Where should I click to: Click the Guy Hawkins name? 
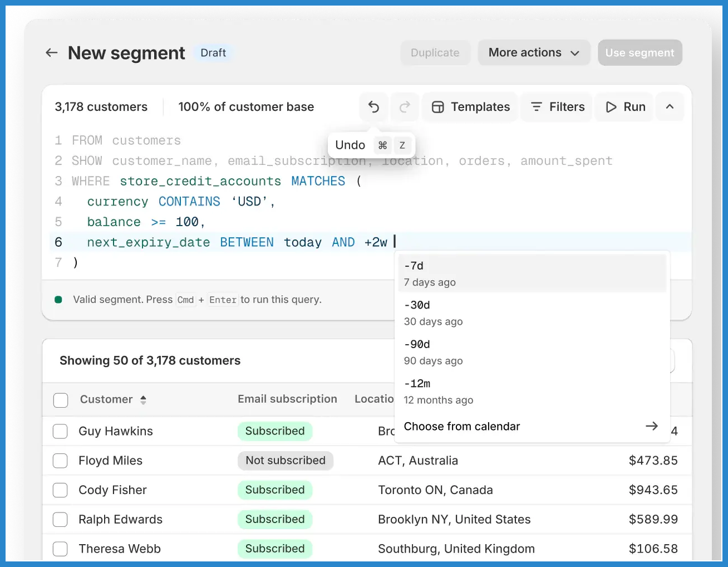tap(116, 431)
